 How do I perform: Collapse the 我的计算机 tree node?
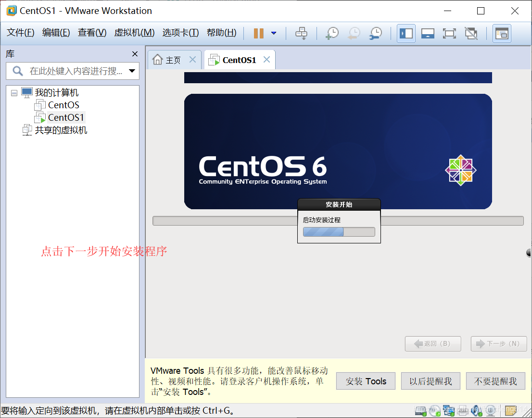(x=14, y=93)
